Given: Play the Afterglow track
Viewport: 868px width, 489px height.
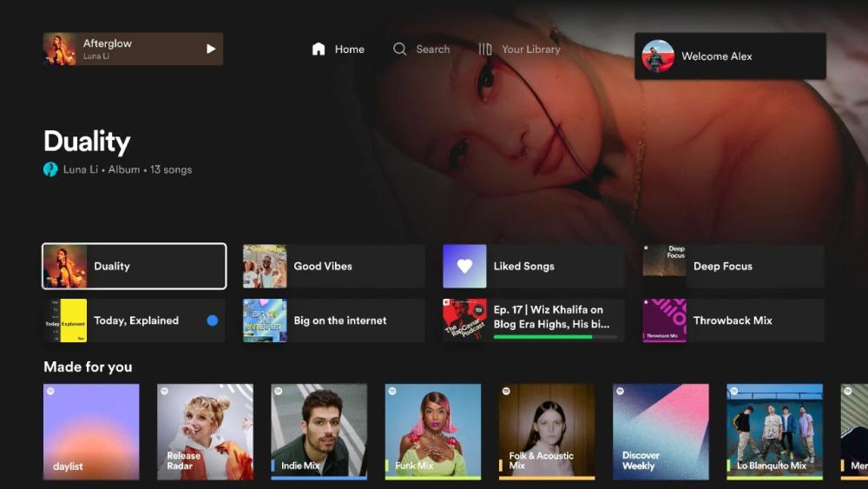Looking at the screenshot, I should tap(210, 49).
